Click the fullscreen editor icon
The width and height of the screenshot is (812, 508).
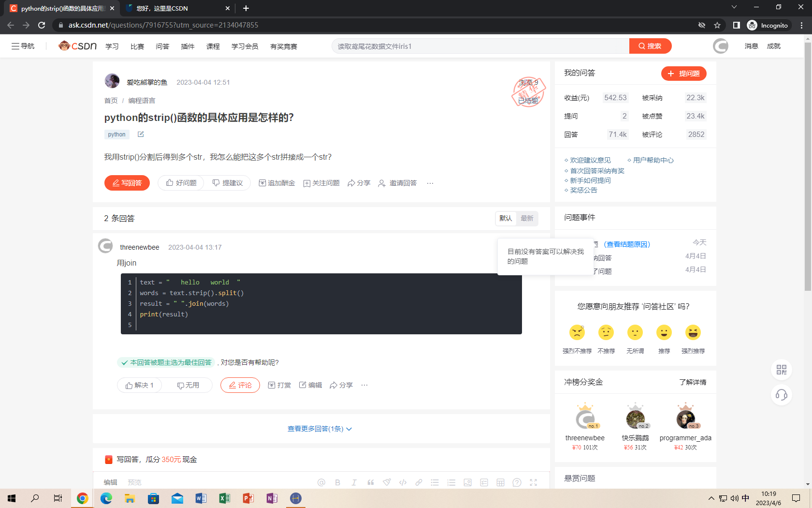point(534,482)
